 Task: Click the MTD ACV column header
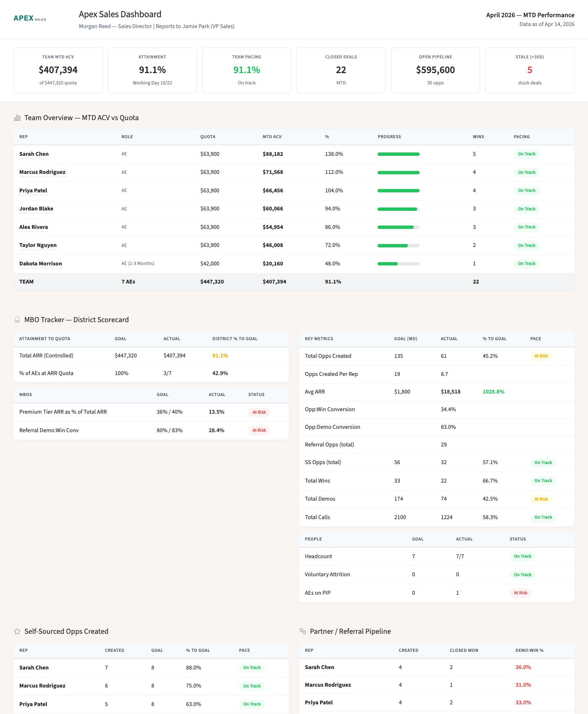272,137
